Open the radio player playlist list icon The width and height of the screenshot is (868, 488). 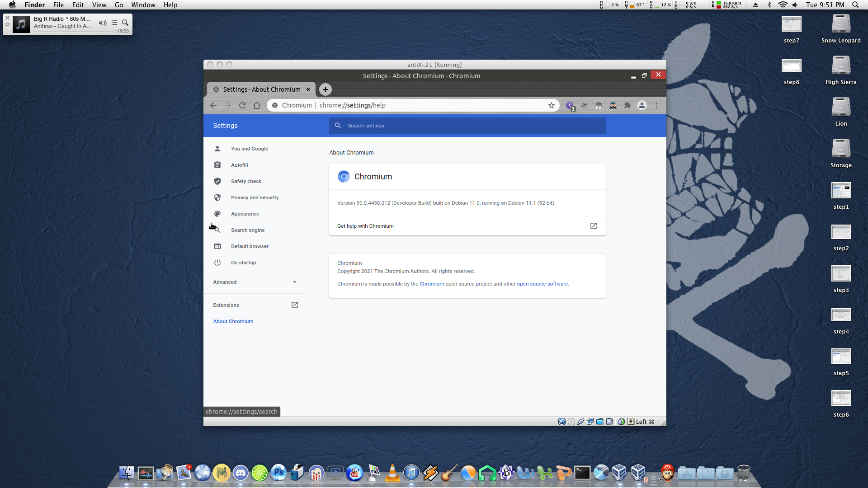tap(114, 23)
